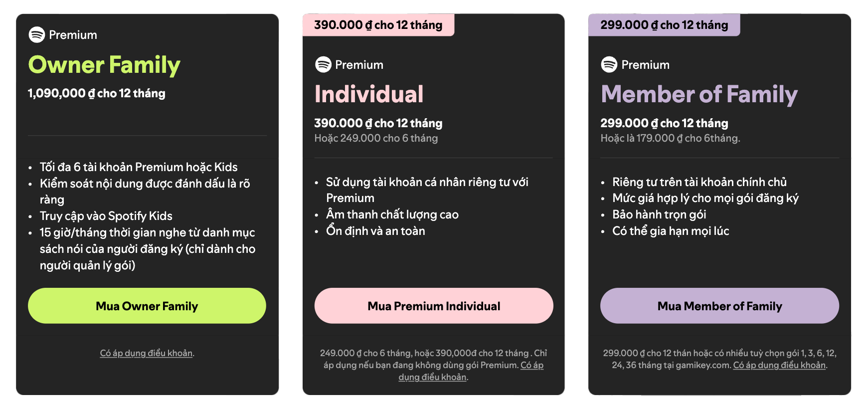The height and width of the screenshot is (409, 868).
Task: Click the 'Âm thanh chất lượng cao' bullet
Action: tap(392, 214)
